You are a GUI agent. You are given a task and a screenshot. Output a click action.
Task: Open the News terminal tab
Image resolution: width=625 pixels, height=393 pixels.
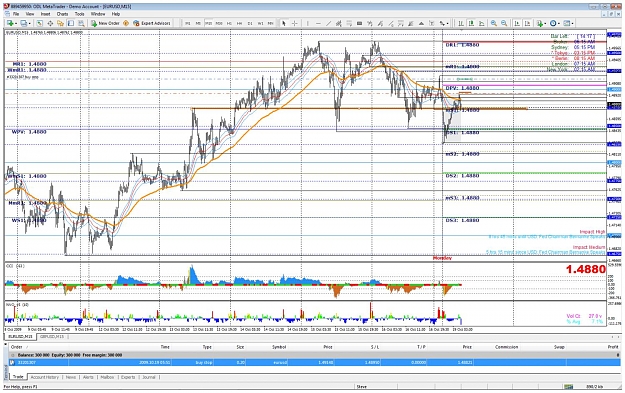pos(71,377)
